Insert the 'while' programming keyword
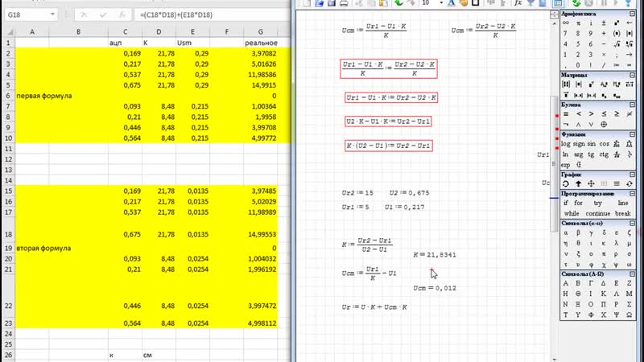 pos(572,213)
